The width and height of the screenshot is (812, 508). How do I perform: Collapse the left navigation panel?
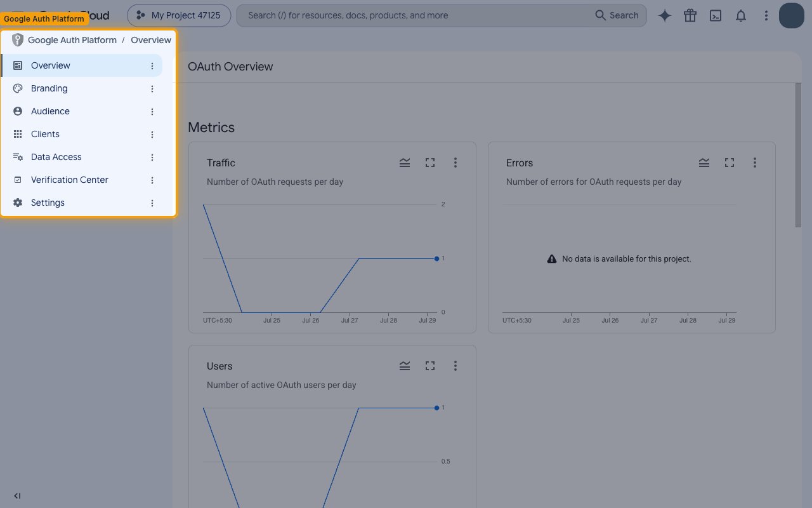(x=17, y=496)
